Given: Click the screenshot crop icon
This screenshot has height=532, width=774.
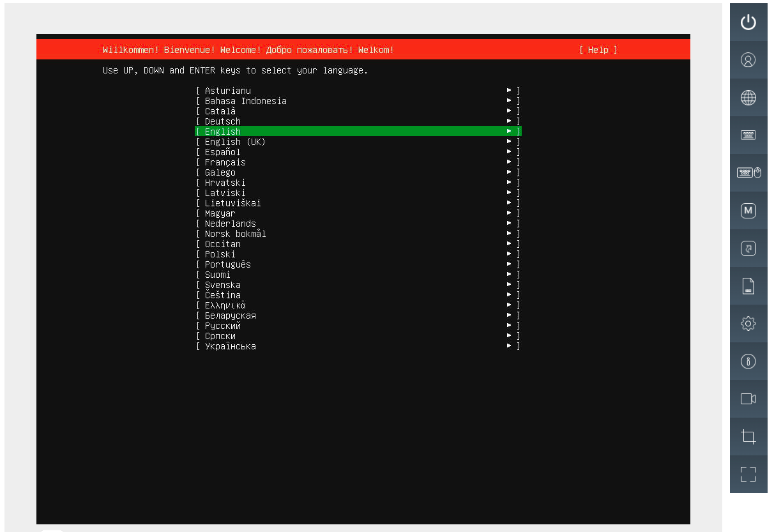Looking at the screenshot, I should 748,436.
